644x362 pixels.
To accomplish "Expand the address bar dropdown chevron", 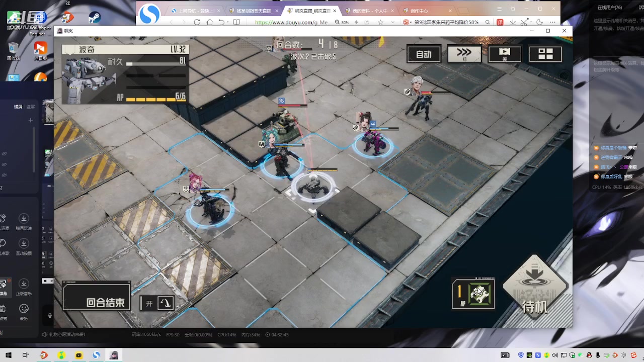I will pos(393,23).
